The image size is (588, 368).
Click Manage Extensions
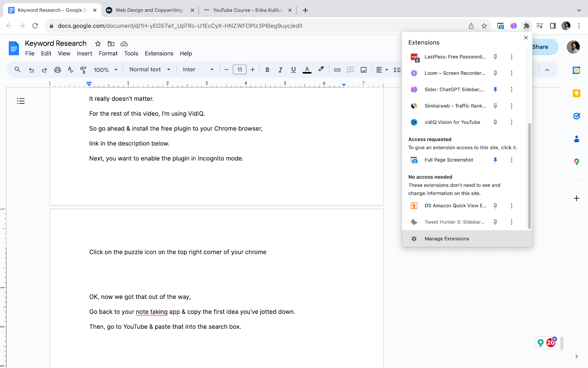(447, 239)
